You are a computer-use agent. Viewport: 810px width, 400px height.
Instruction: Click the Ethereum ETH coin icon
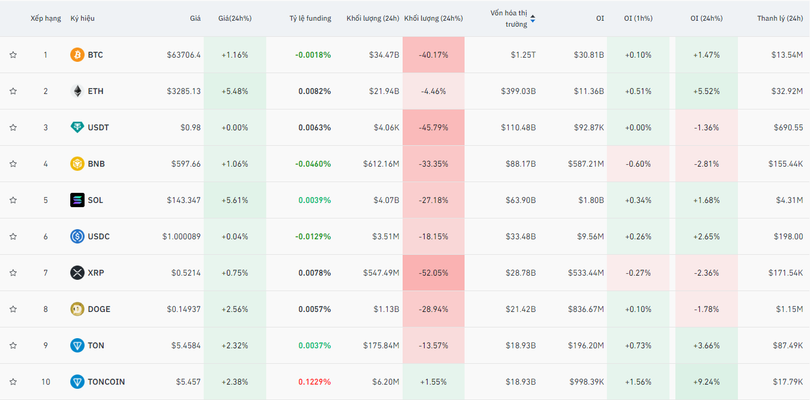click(77, 91)
